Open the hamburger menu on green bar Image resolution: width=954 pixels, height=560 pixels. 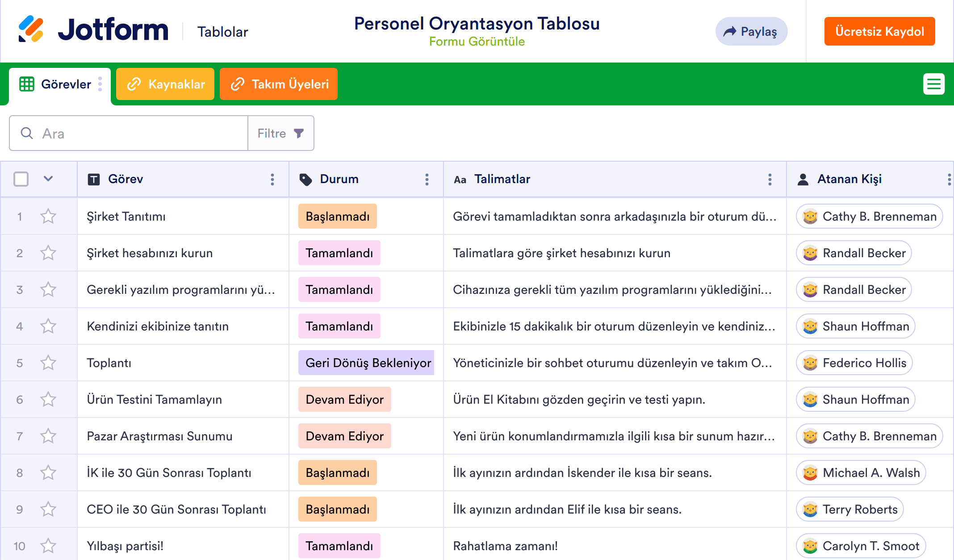(933, 84)
